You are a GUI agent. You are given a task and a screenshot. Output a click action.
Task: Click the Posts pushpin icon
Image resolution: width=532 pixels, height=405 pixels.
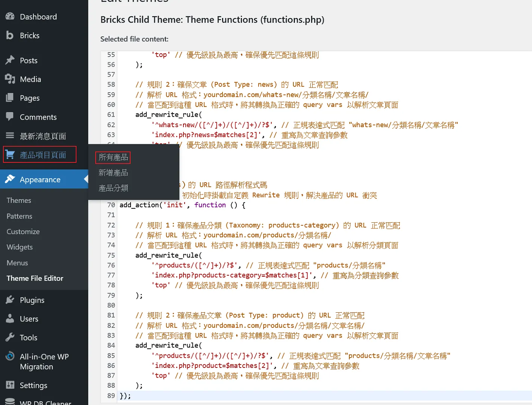tap(10, 60)
